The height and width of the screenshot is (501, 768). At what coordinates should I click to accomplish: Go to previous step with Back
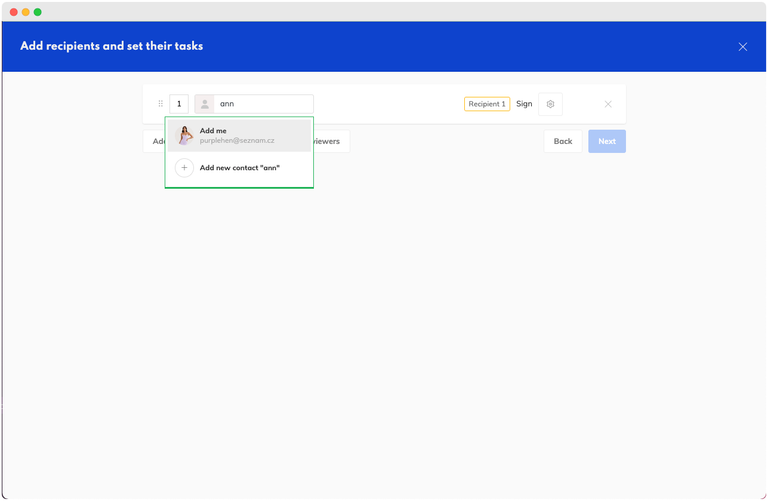563,141
